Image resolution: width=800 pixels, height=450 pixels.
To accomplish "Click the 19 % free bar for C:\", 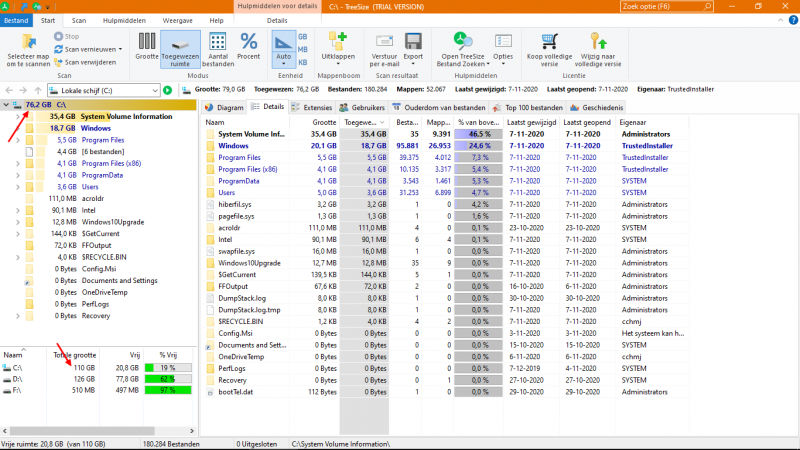I will pos(168,368).
